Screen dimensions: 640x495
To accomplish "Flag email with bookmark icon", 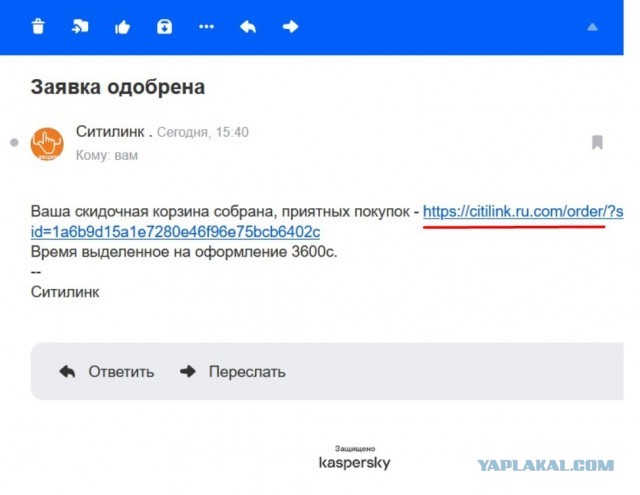I will click(x=597, y=142).
